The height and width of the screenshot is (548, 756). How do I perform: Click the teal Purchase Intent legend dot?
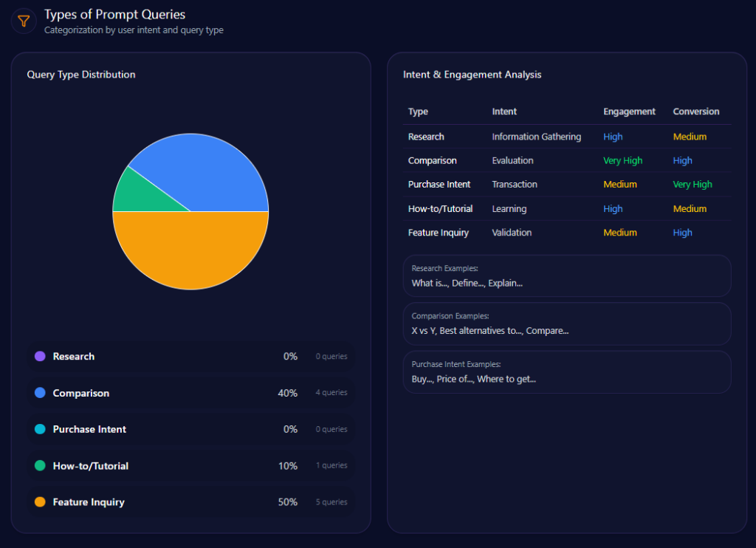[x=40, y=429]
